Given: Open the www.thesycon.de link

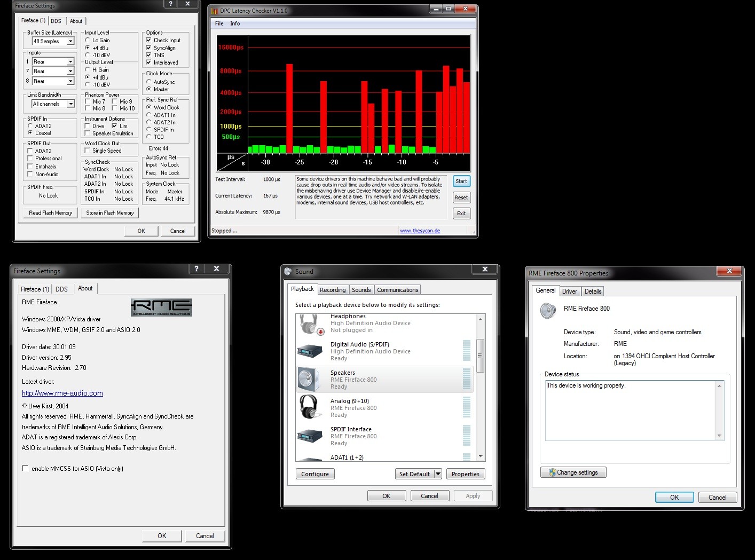Looking at the screenshot, I should (420, 231).
